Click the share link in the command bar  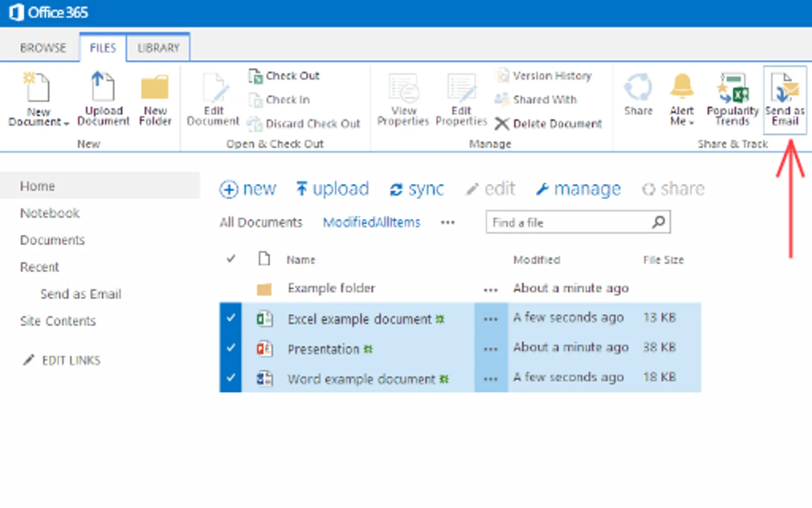[x=673, y=189]
